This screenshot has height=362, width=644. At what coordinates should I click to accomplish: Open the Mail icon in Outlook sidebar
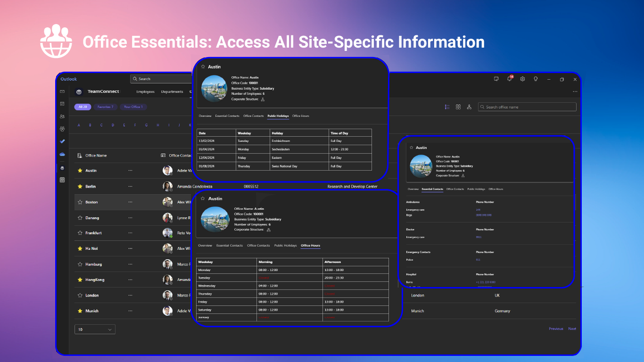click(62, 92)
